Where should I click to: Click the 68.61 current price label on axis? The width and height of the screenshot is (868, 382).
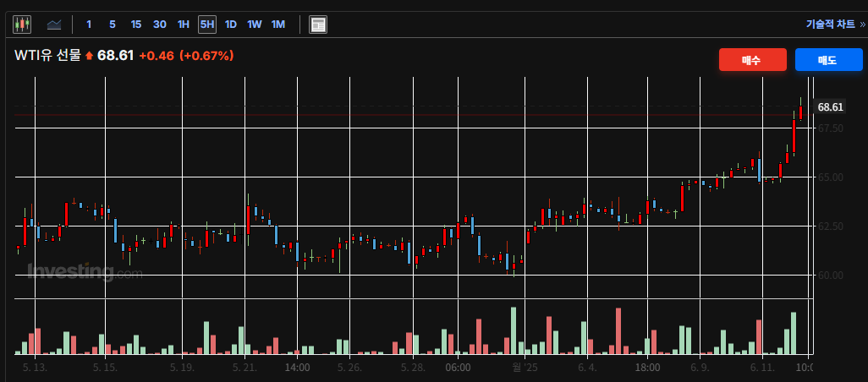(x=831, y=107)
